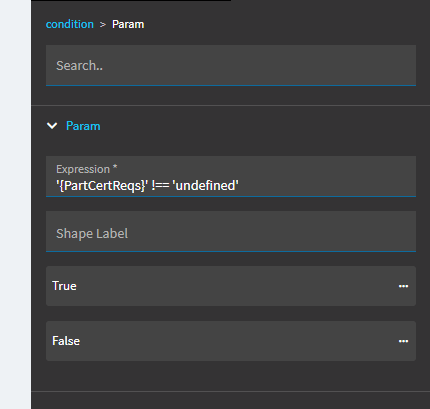The height and width of the screenshot is (409, 430).
Task: Open the False branch ellipsis menu
Action: coord(403,341)
